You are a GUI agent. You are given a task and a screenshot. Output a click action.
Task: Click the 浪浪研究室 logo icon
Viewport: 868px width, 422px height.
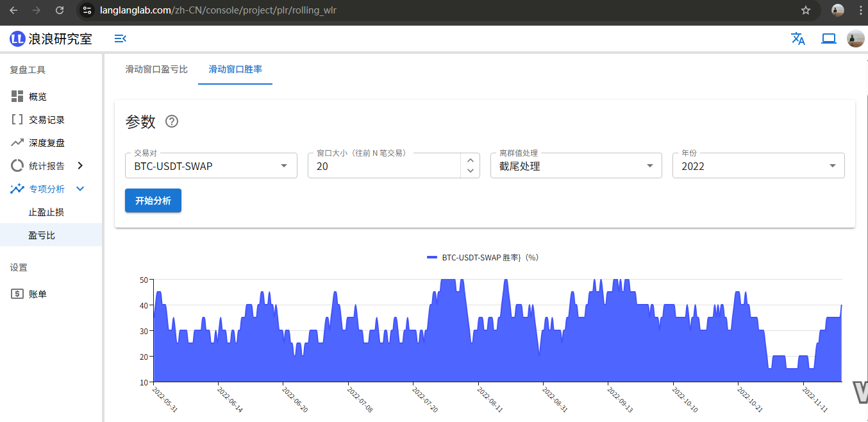[x=17, y=39]
